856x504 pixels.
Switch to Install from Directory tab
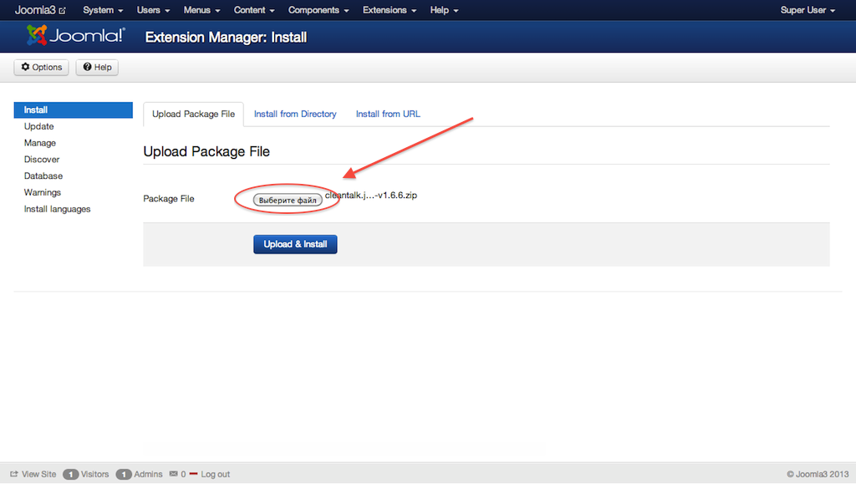pyautogui.click(x=295, y=114)
